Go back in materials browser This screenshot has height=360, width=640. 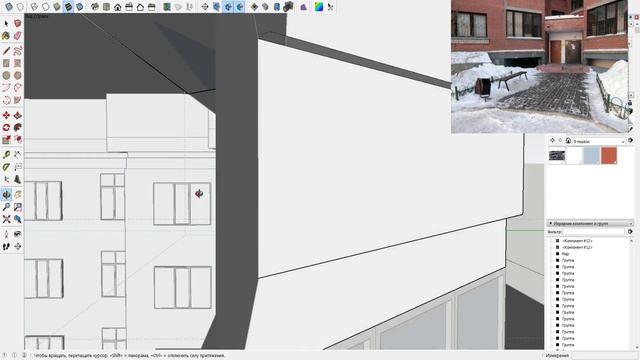tap(552, 140)
